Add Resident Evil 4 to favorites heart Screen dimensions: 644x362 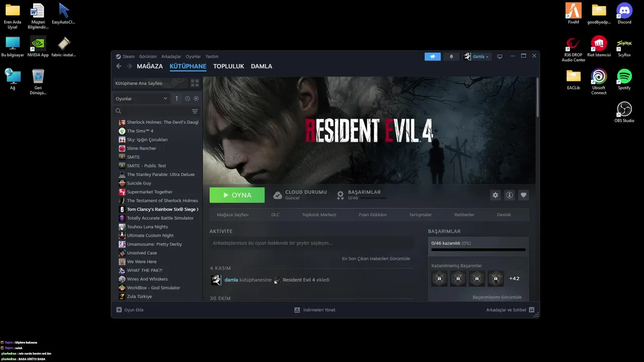523,195
